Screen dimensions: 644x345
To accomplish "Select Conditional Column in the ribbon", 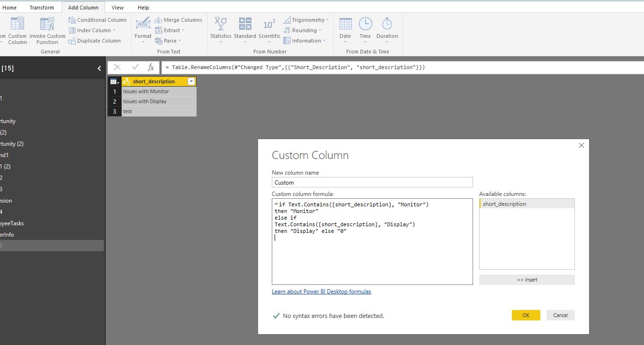I will 98,20.
